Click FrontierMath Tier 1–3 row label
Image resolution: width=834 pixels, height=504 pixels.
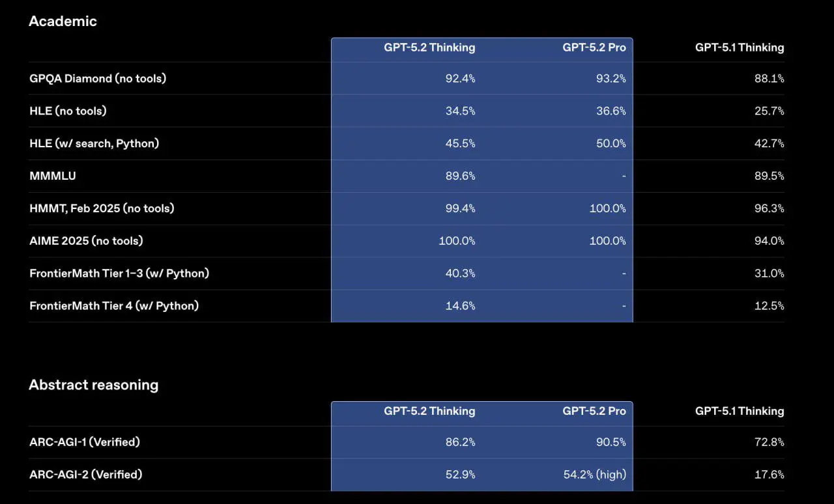pos(119,274)
